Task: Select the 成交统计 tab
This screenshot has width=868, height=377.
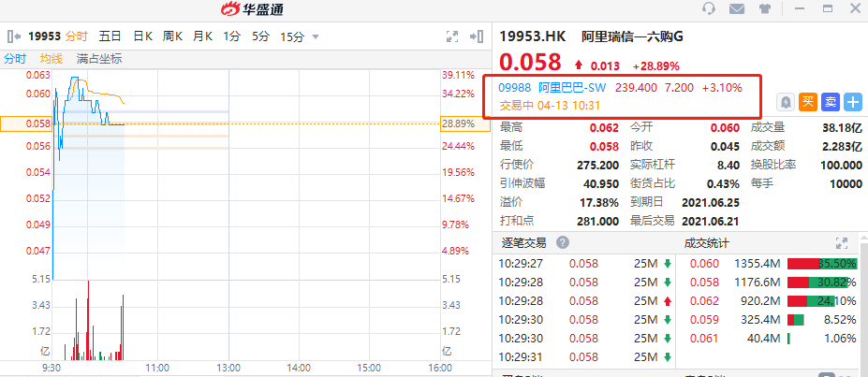Action: point(707,242)
